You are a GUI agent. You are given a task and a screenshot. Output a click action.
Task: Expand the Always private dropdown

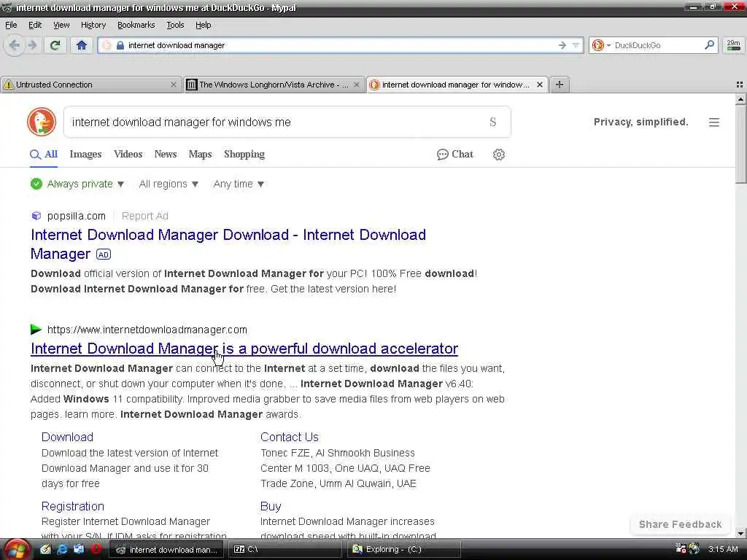coord(77,184)
